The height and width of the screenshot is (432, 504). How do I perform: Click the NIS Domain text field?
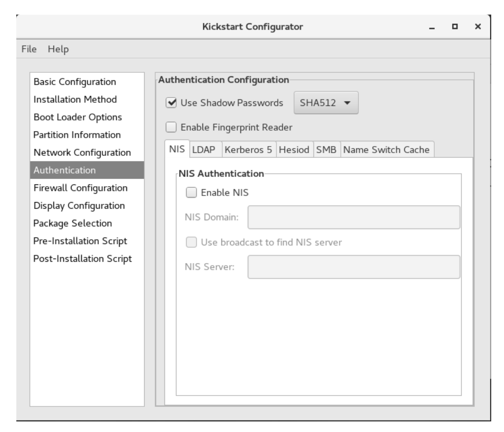(354, 217)
